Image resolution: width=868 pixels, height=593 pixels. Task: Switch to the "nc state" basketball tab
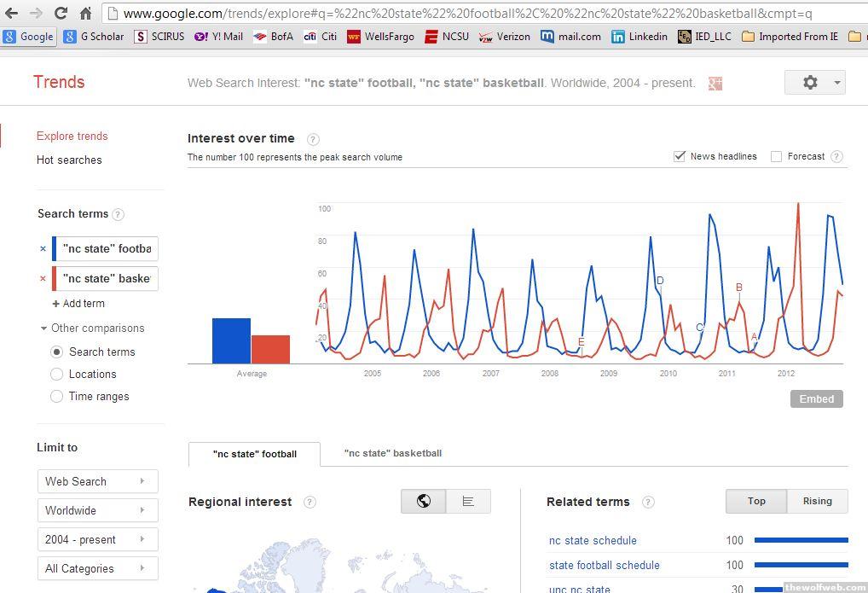point(393,453)
